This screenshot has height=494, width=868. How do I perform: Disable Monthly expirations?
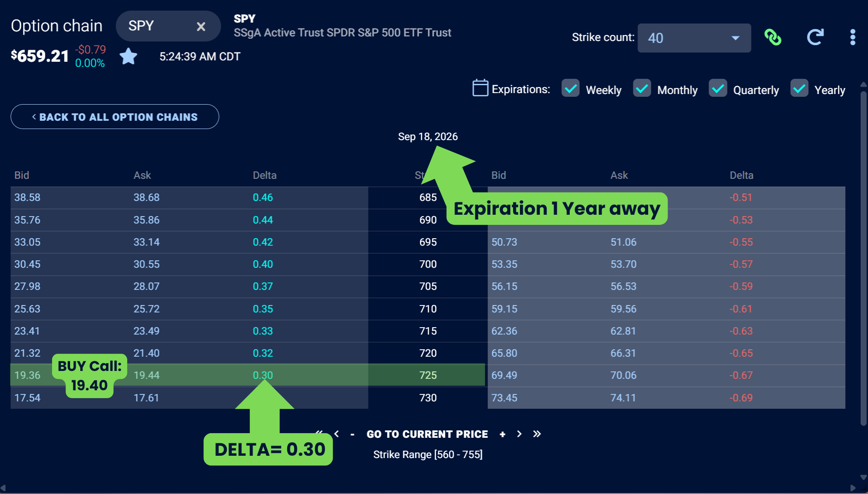click(x=642, y=88)
